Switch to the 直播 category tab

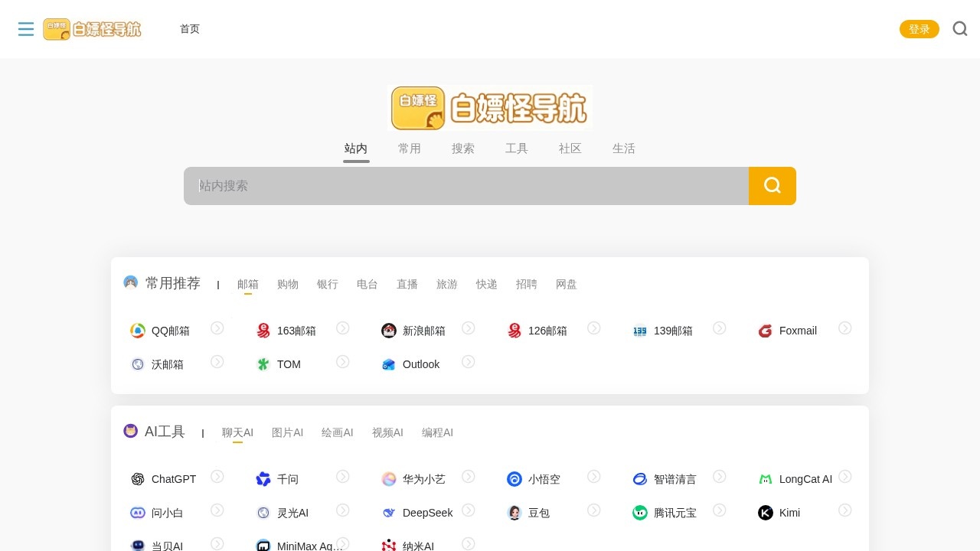click(407, 284)
